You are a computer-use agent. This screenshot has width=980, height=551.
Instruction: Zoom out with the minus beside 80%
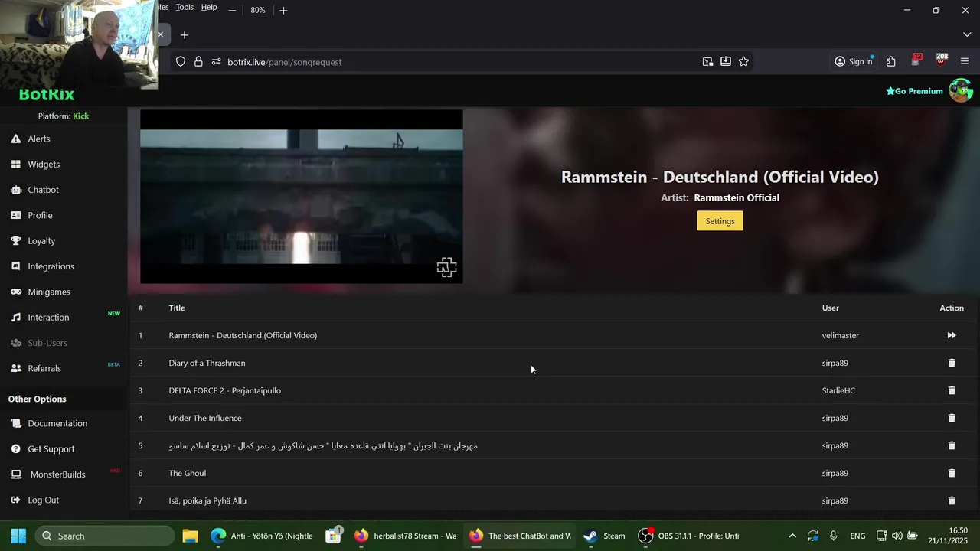pos(232,10)
